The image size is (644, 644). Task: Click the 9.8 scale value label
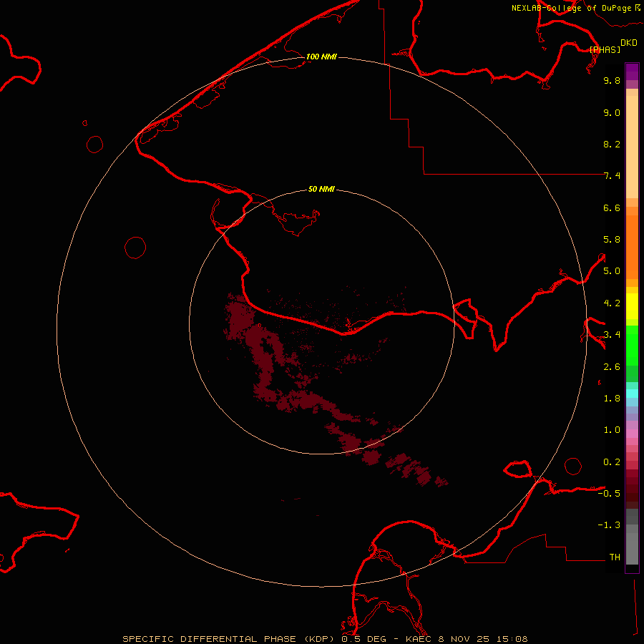click(x=612, y=81)
